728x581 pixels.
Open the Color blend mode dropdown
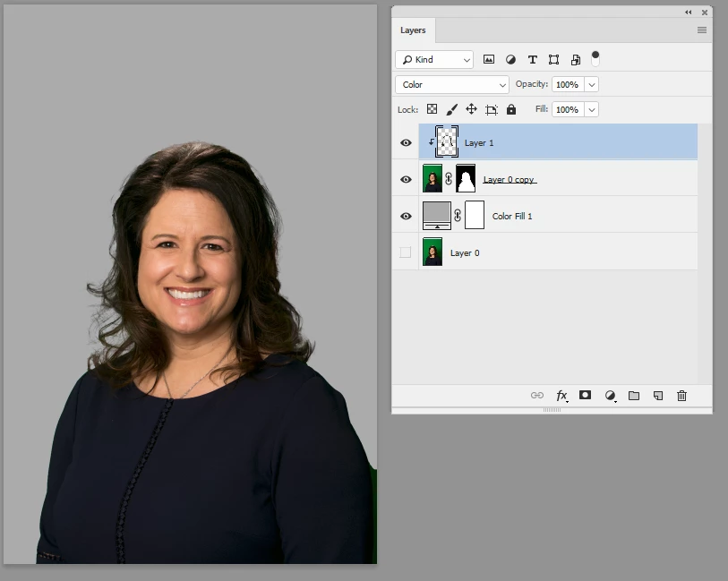[452, 84]
